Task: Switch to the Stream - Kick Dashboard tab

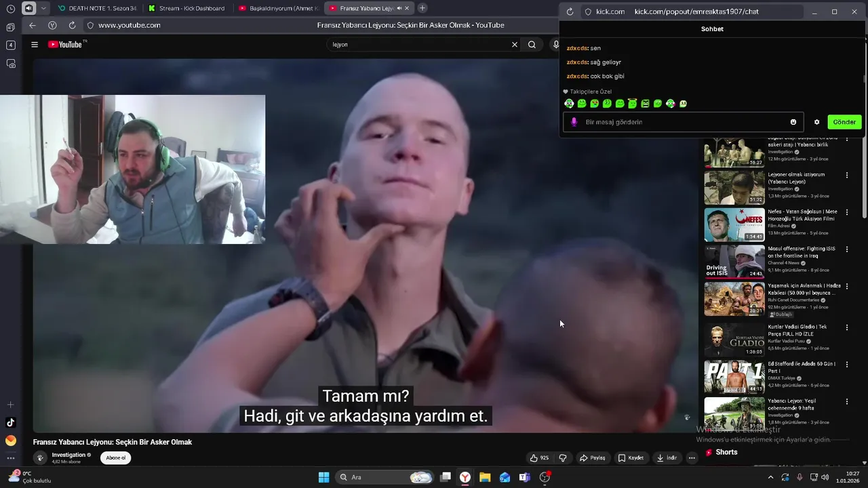Action: click(x=186, y=8)
